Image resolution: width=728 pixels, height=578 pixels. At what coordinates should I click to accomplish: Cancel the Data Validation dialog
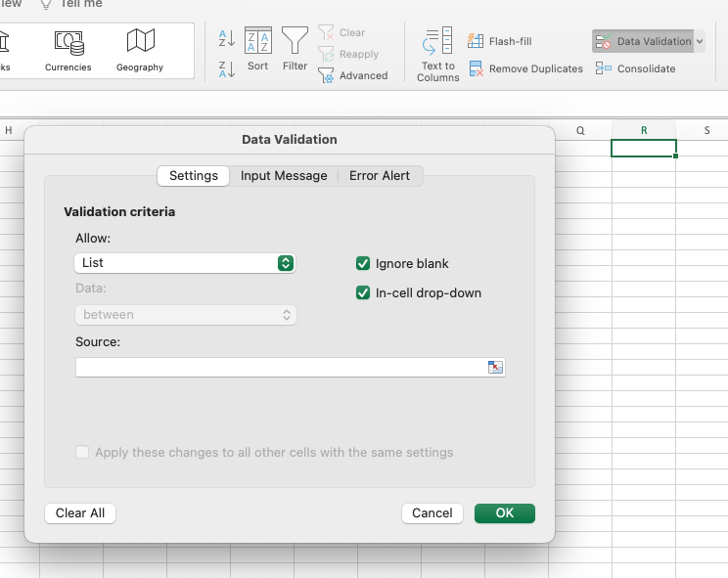click(432, 513)
